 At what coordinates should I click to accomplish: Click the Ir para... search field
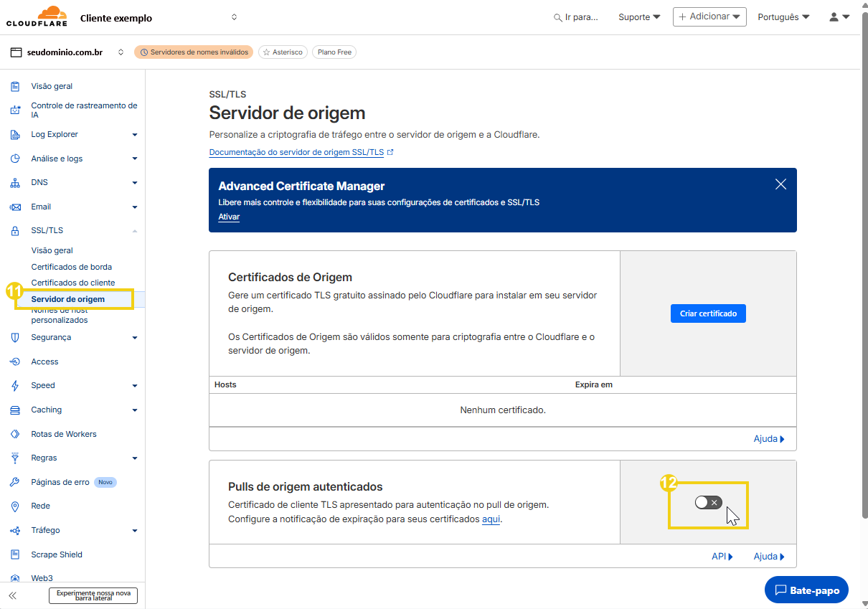coord(578,16)
